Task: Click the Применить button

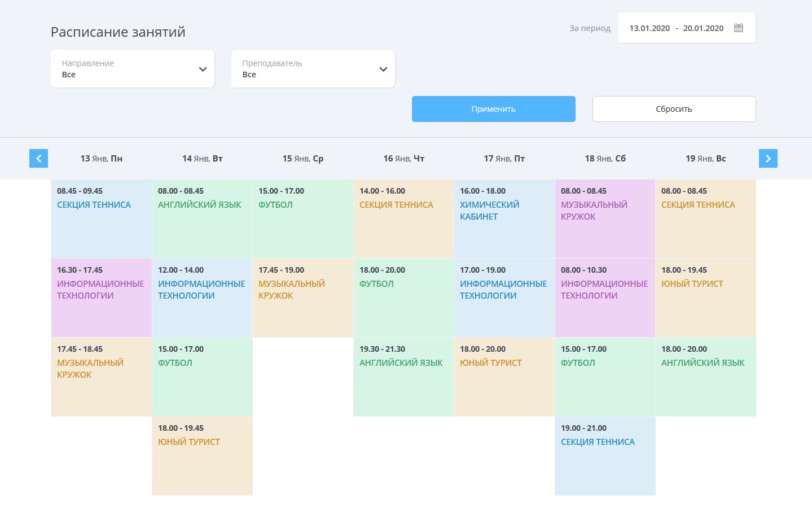Action: click(493, 109)
